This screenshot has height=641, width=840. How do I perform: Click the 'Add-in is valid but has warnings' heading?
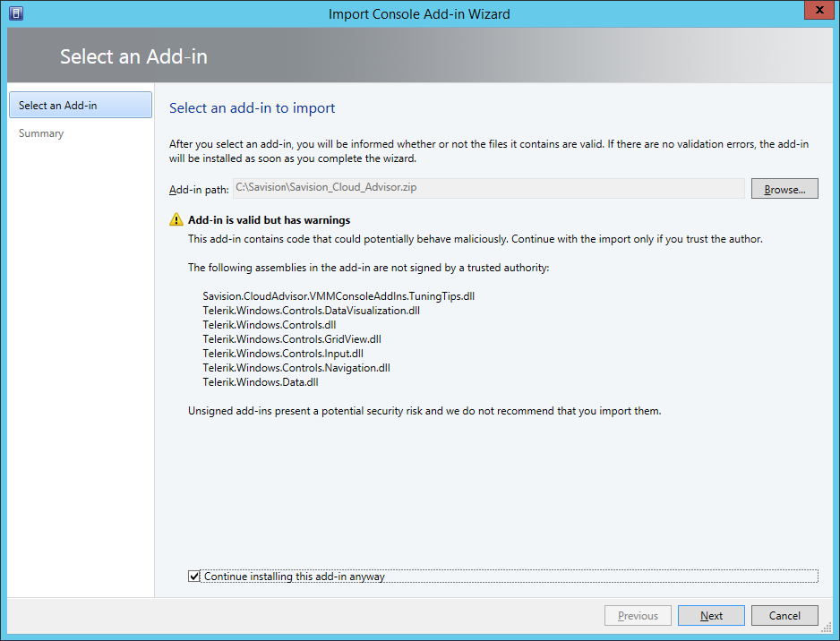click(x=269, y=220)
